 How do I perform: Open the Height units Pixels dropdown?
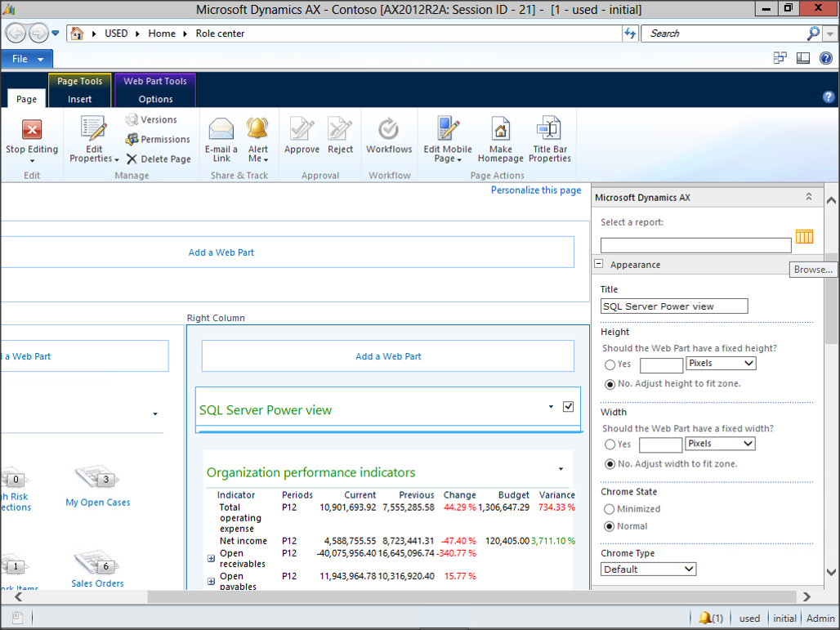[x=721, y=364]
